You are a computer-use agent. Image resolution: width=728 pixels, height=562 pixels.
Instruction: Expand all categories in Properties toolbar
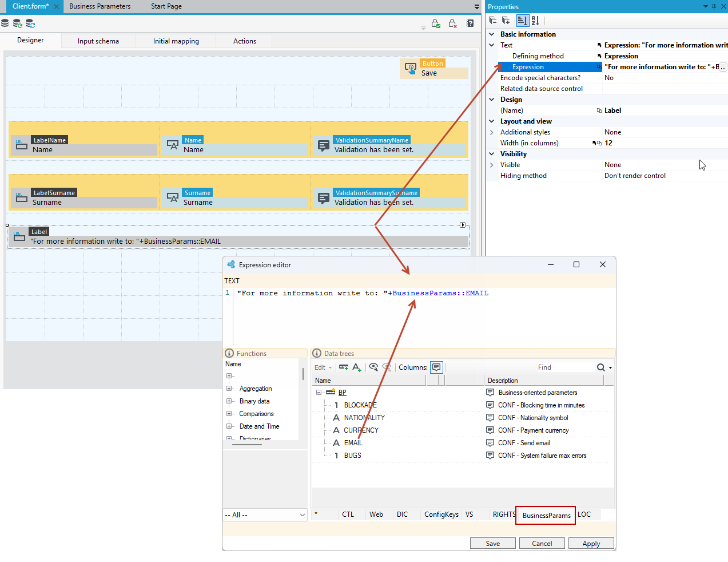coord(506,21)
